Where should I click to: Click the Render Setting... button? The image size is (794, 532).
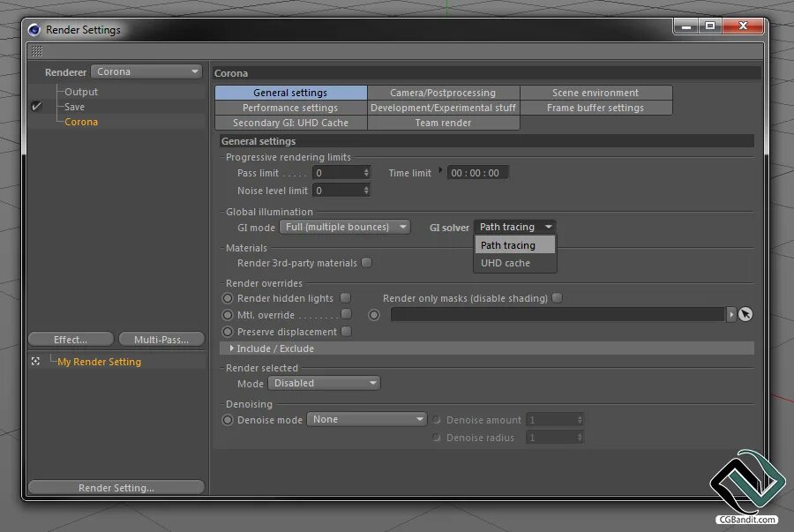pos(116,488)
